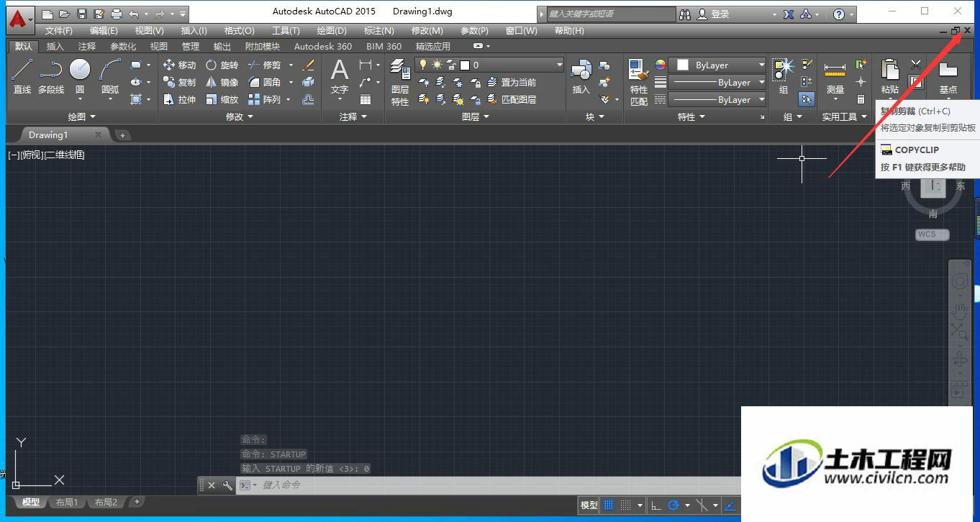Click Make Current (置为当前) layer button
Image resolution: width=980 pixels, height=522 pixels.
[512, 82]
